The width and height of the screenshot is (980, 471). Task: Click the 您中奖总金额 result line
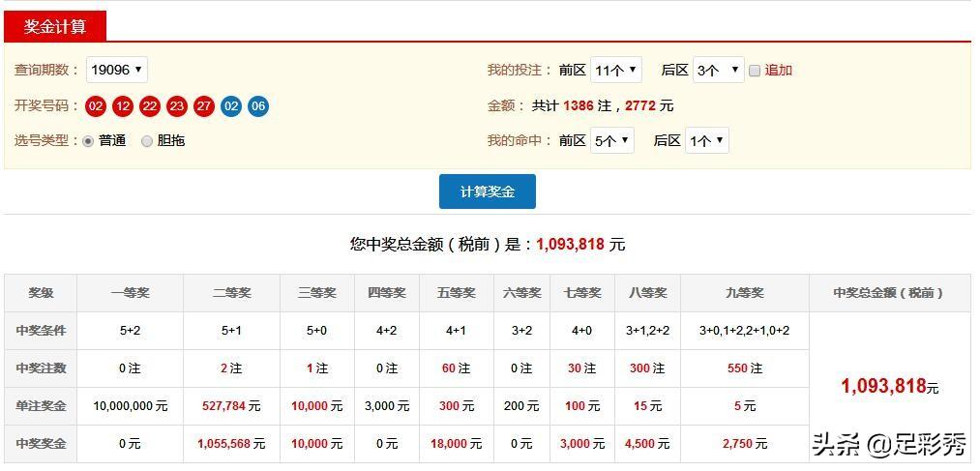pos(488,245)
